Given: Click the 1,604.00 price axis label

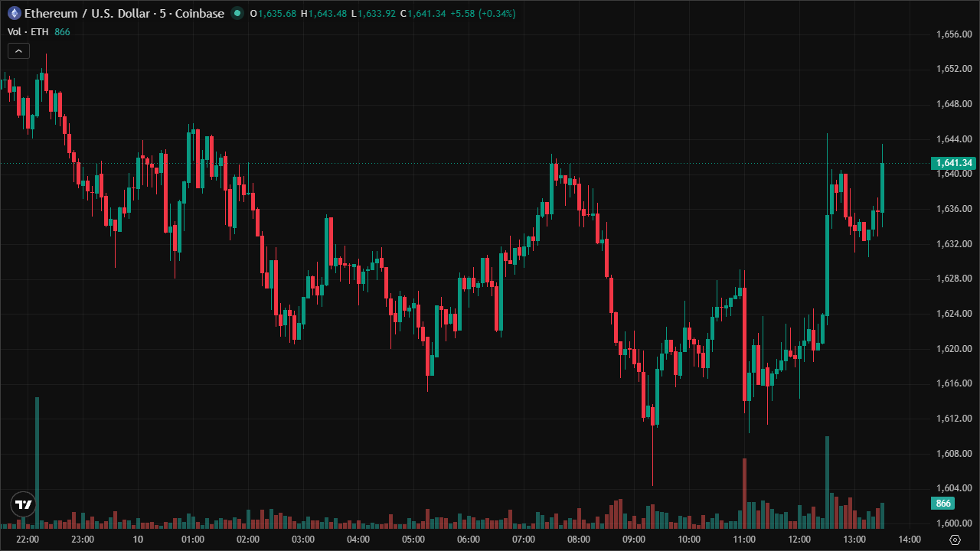Looking at the screenshot, I should point(953,488).
